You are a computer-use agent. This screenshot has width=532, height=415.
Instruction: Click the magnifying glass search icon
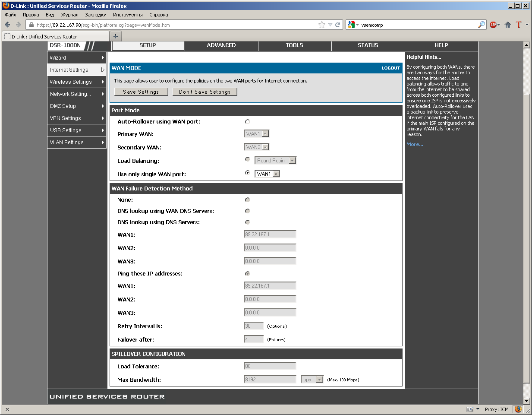click(x=482, y=25)
